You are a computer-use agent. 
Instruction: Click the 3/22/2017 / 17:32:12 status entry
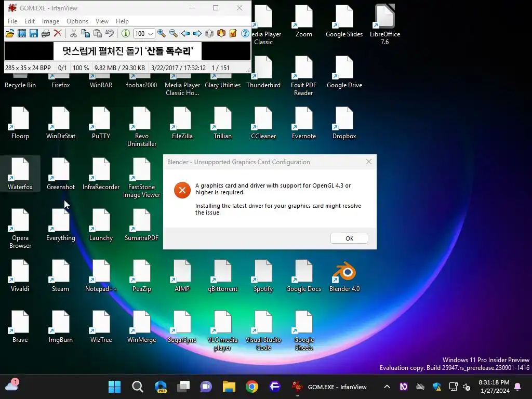pyautogui.click(x=179, y=68)
